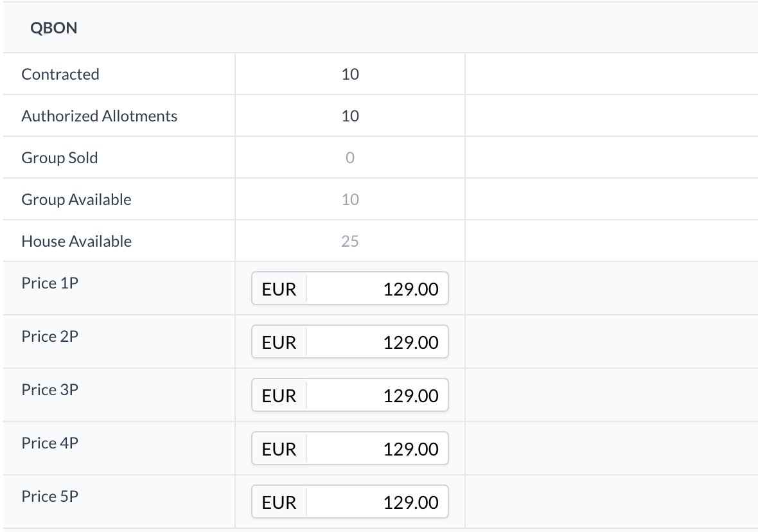Click the QBON section header
Screen dimensions: 758x532
click(54, 28)
